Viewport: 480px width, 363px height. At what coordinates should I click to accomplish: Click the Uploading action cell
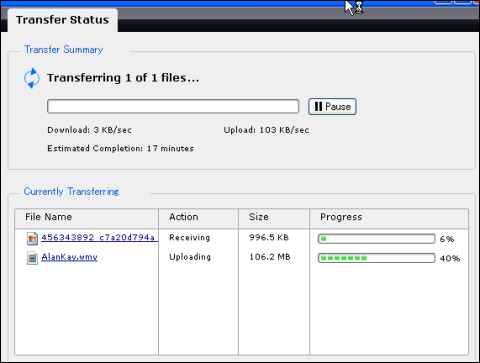190,257
